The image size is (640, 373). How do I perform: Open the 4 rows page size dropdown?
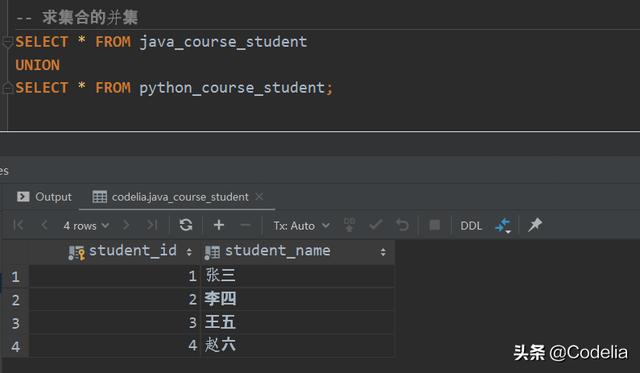click(x=86, y=226)
